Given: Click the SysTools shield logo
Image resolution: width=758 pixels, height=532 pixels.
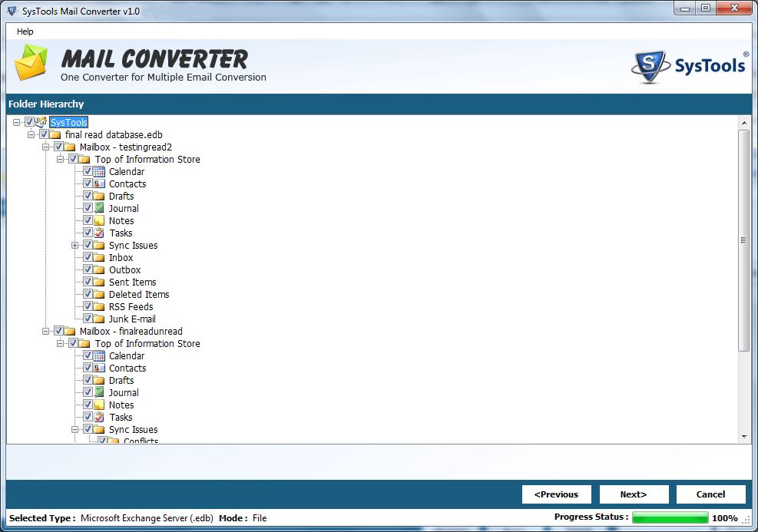Looking at the screenshot, I should tap(649, 66).
